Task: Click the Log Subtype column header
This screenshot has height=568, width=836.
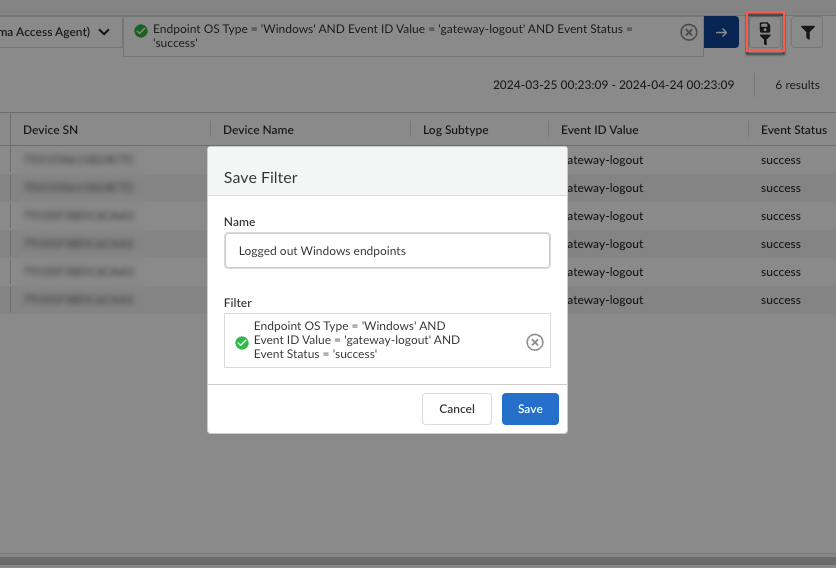Action: coord(455,130)
